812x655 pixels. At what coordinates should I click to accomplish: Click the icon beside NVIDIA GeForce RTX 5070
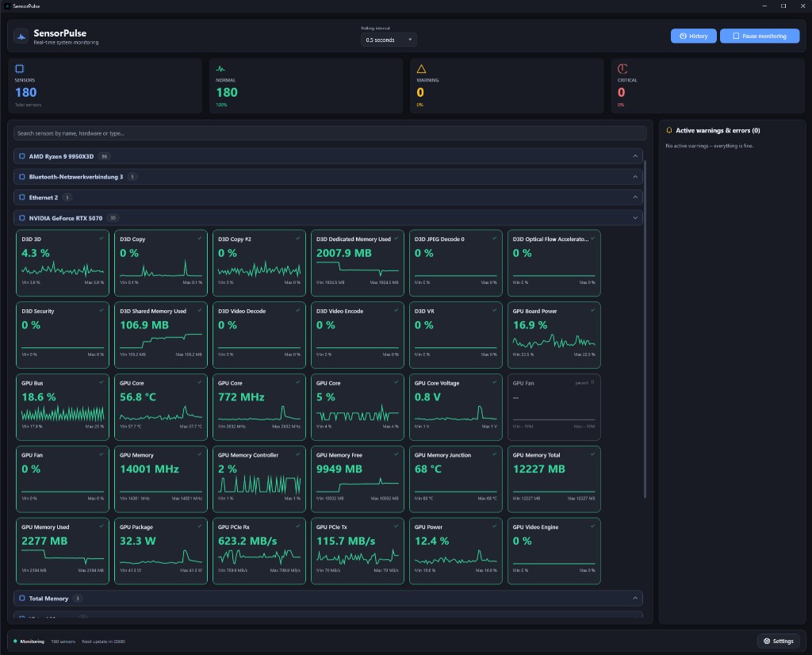pos(21,218)
